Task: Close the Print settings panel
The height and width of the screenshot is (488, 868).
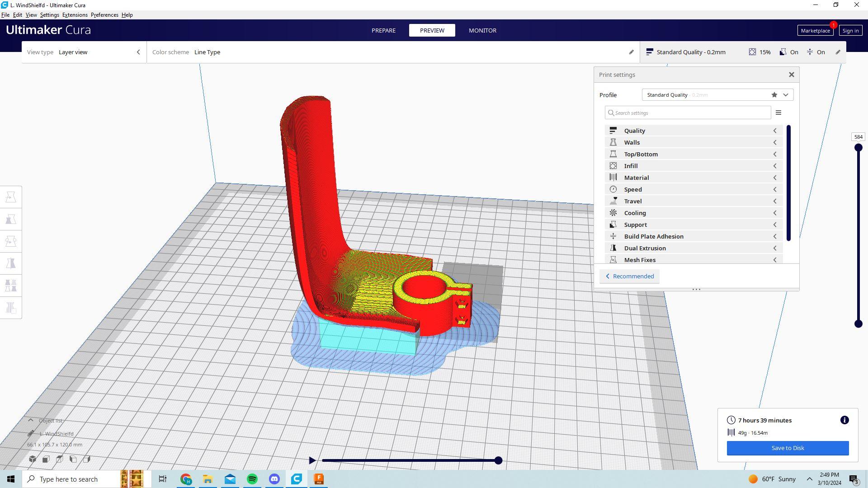Action: coord(792,75)
